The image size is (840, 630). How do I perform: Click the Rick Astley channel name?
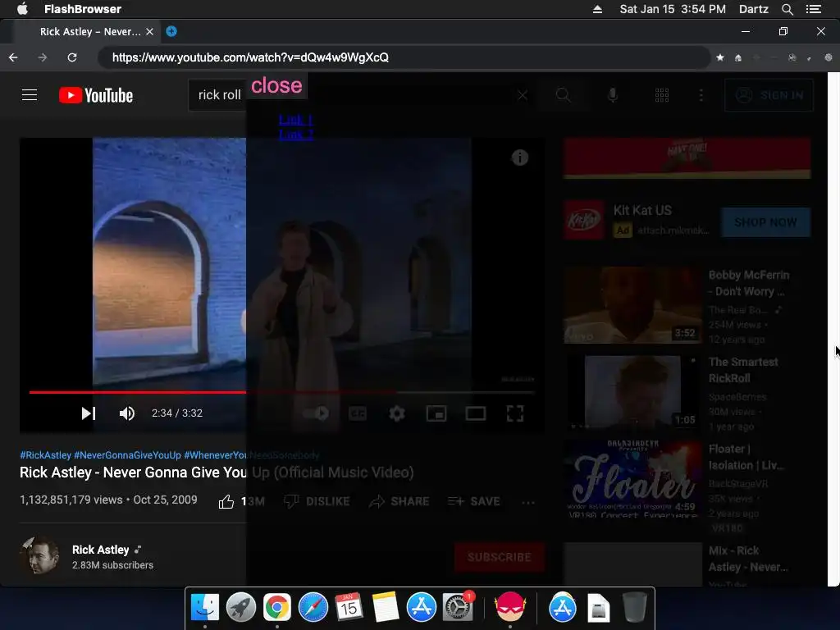(x=101, y=550)
